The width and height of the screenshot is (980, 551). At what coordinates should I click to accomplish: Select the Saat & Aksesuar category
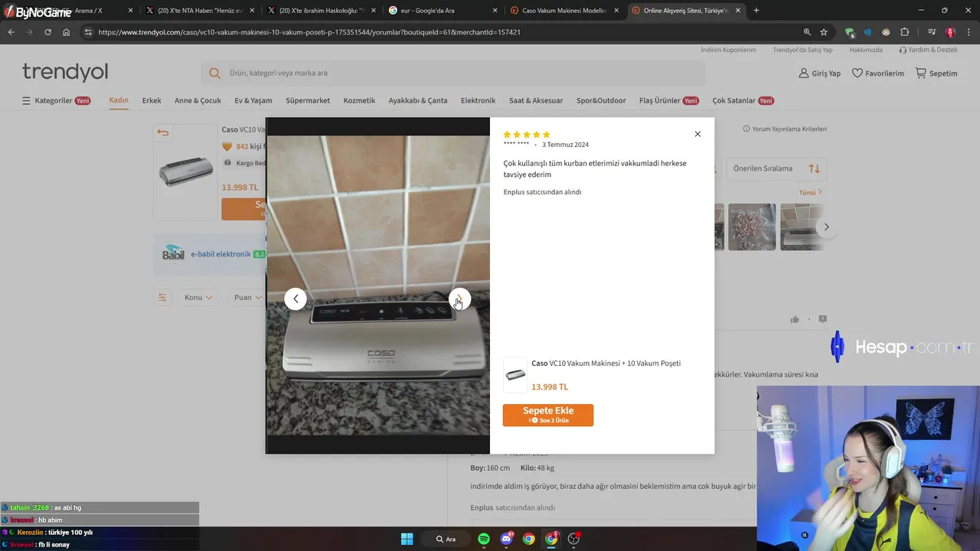536,100
